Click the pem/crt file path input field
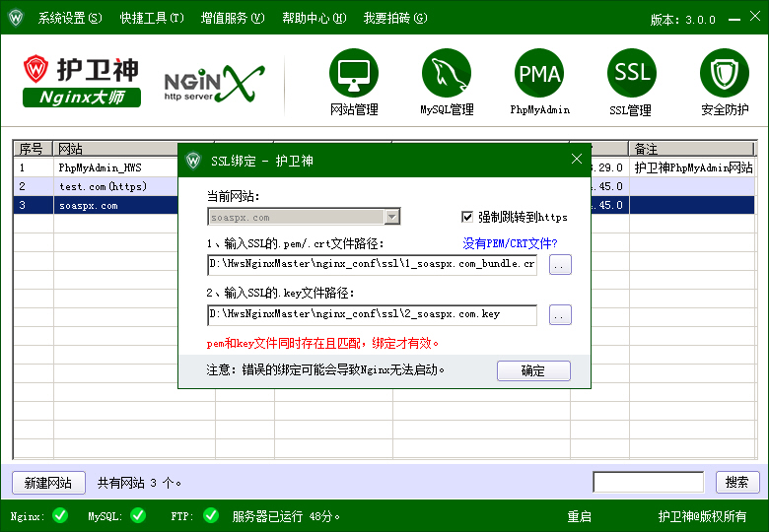Viewport: 769px width, 532px height. coord(373,265)
